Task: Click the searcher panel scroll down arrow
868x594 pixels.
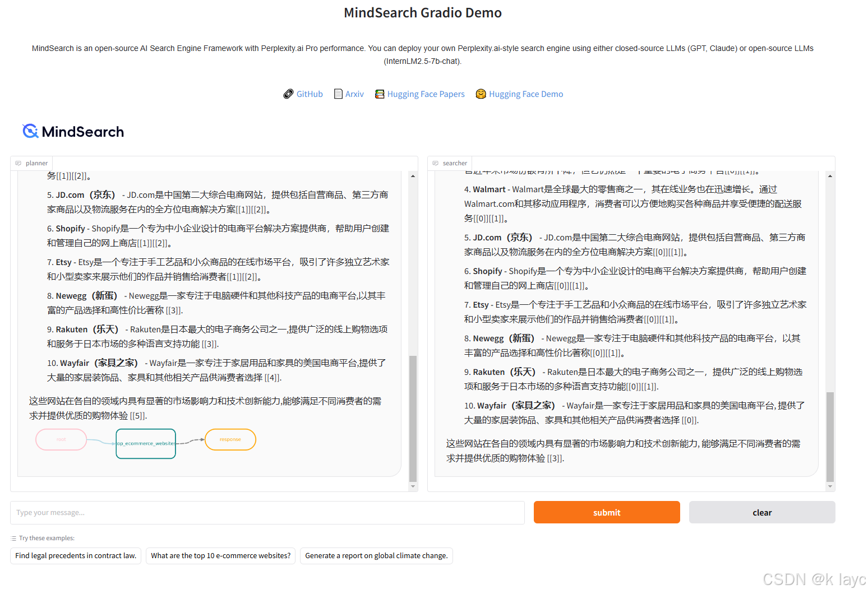Action: coord(830,486)
